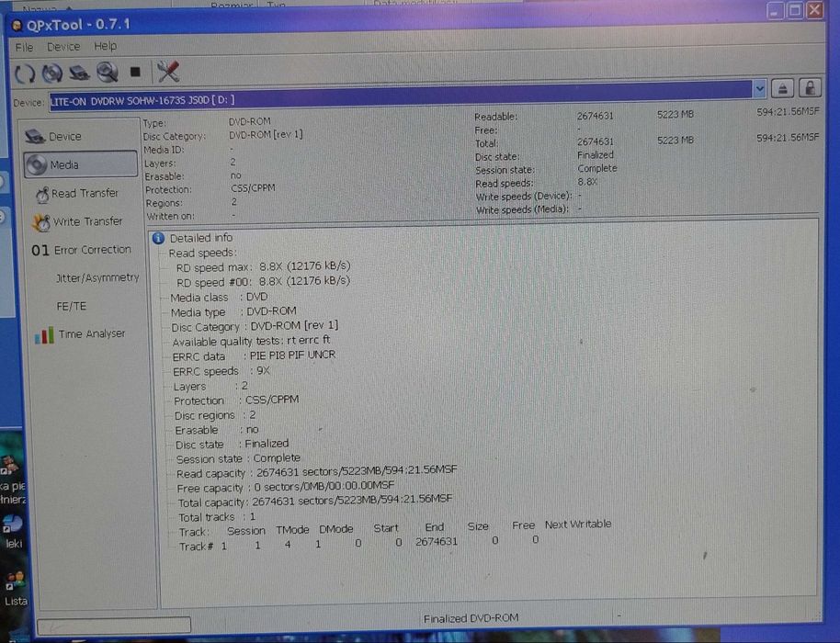
Task: Click the 'Lista' desktop icon
Action: [x=15, y=589]
